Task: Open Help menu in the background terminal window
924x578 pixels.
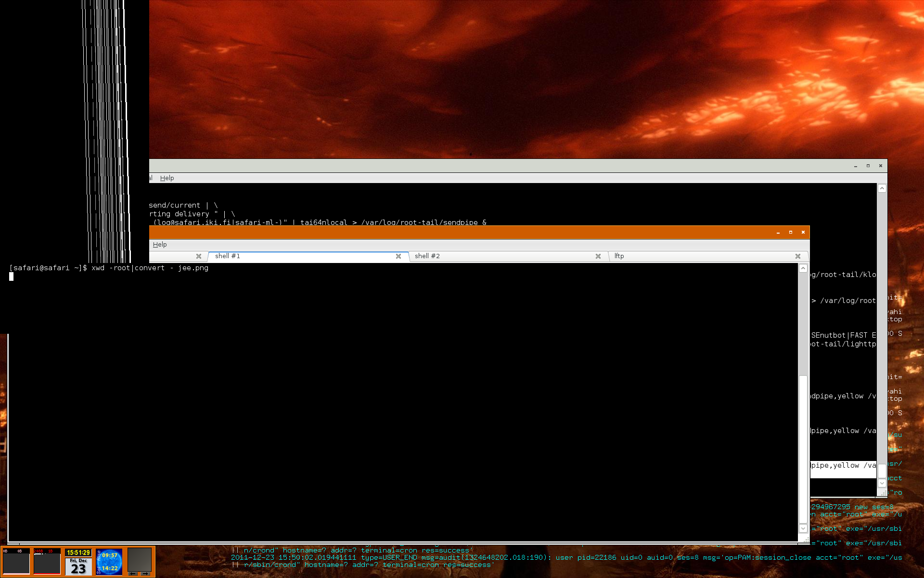Action: click(x=167, y=178)
